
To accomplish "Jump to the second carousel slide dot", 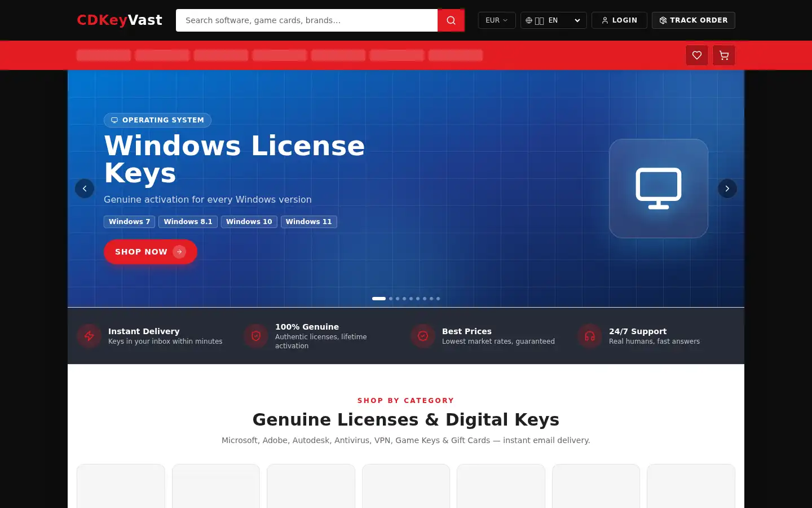I will tap(391, 299).
